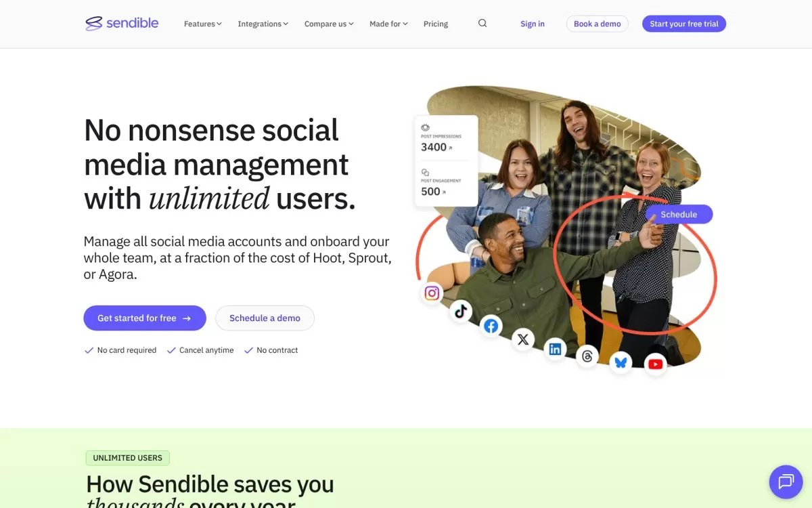This screenshot has width=812, height=508.
Task: Click Get started for free button
Action: 145,318
